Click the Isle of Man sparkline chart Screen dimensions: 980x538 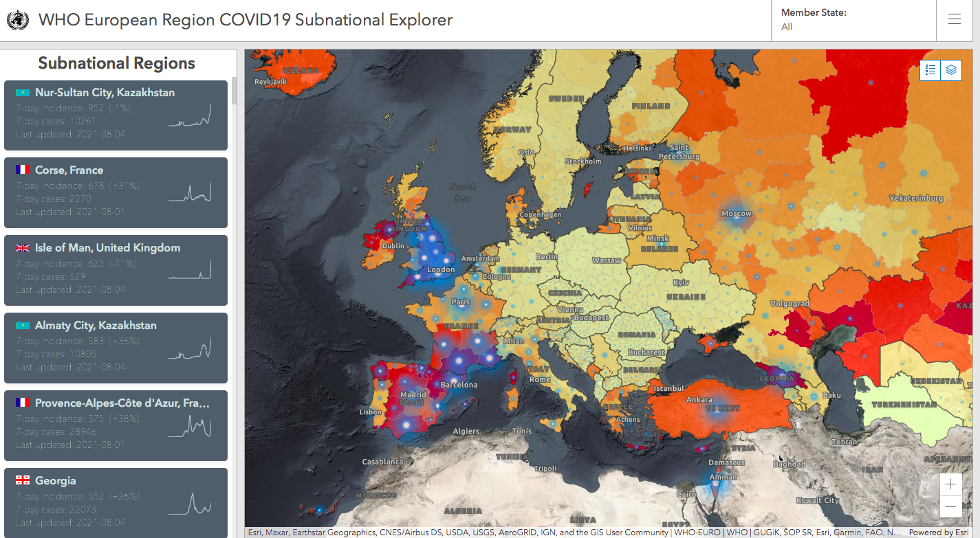pos(190,270)
